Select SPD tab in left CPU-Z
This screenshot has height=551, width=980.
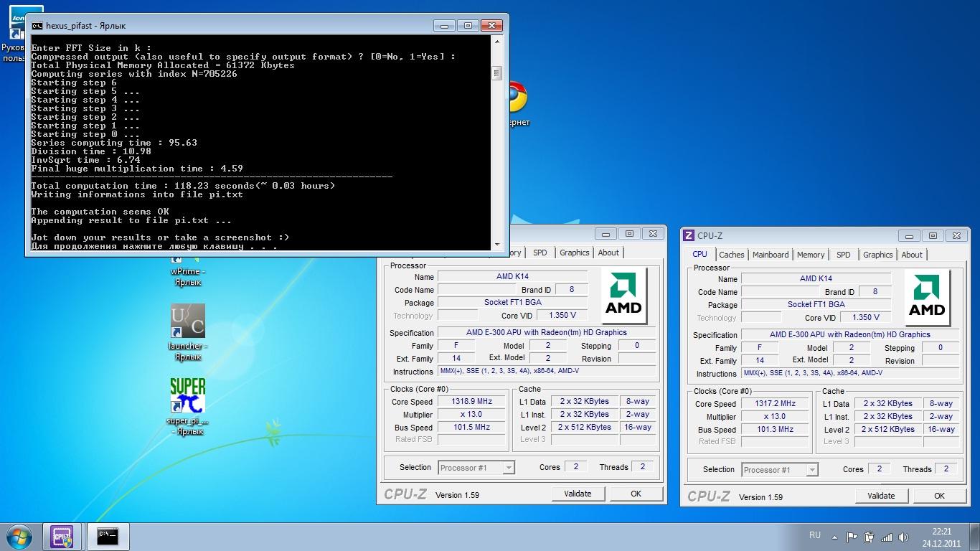click(540, 253)
